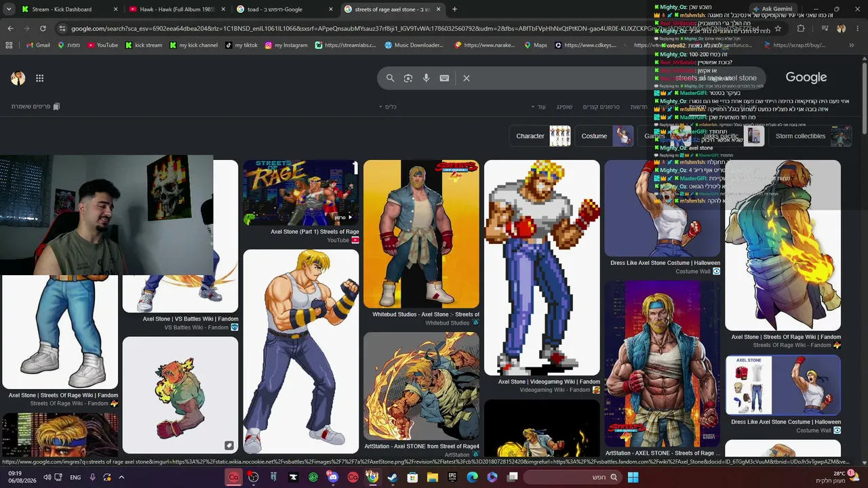Launch Epic Games from the taskbar

coord(452,477)
